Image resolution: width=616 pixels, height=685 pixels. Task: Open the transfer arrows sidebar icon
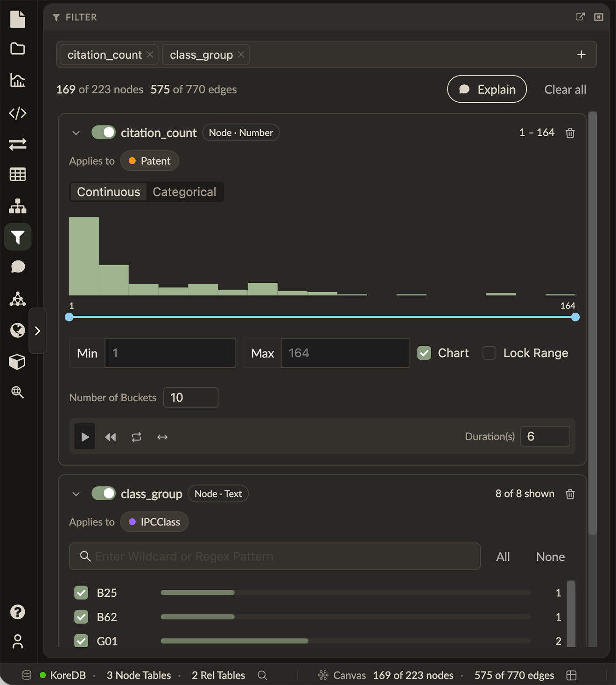(18, 144)
